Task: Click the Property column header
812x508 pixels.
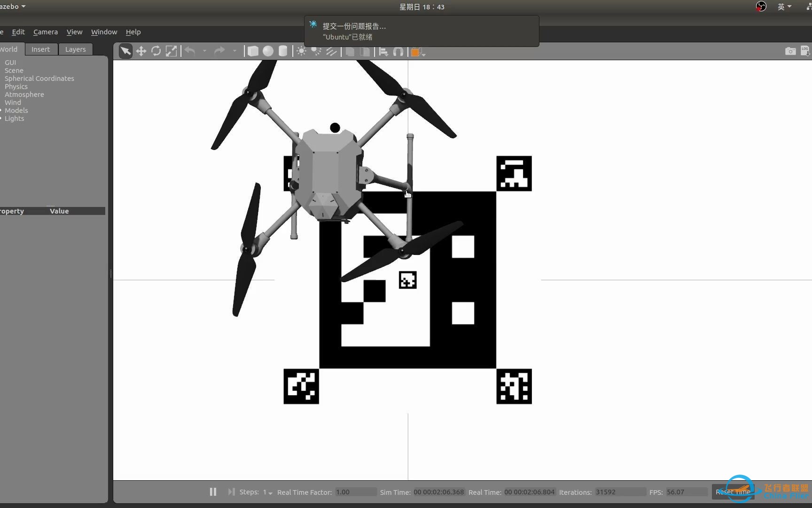Action: (x=12, y=211)
